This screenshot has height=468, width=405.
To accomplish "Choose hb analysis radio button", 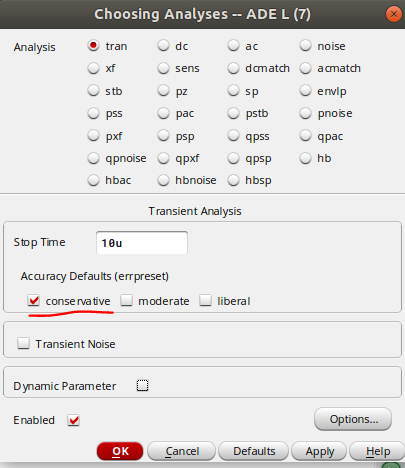I will point(305,158).
